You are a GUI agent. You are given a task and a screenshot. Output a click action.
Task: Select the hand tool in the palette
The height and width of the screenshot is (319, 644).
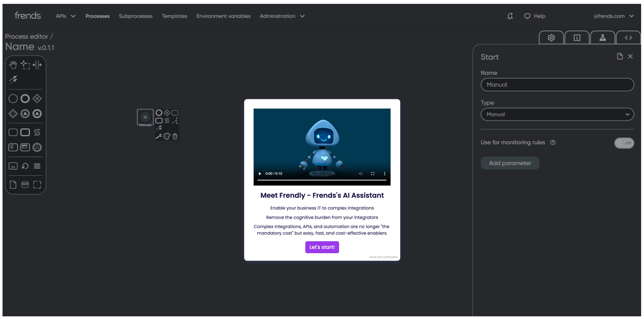coord(13,65)
